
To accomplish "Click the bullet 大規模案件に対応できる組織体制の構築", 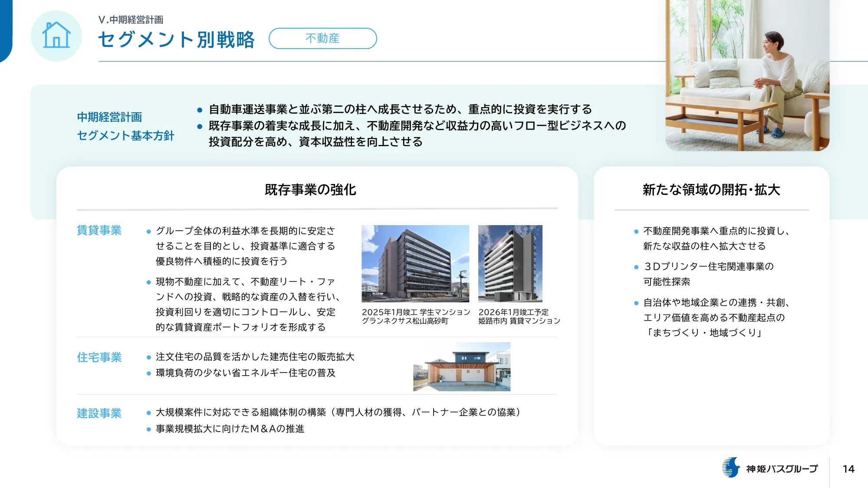I will [x=338, y=412].
